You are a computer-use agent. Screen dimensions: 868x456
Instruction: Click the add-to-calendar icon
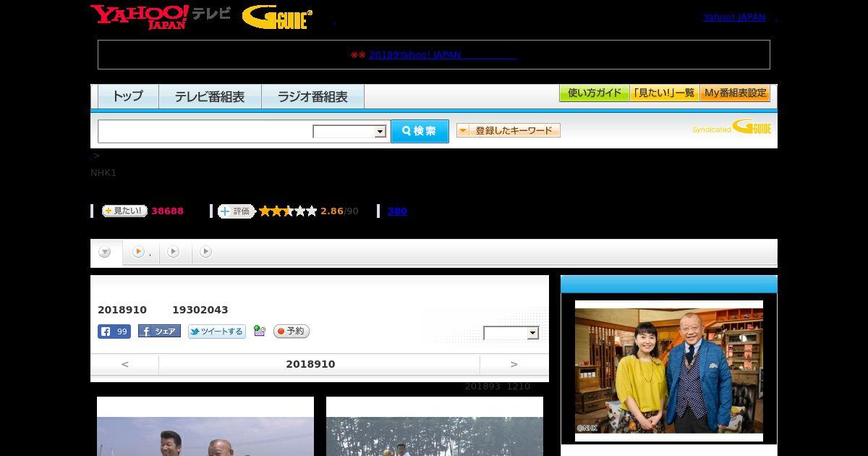tap(260, 332)
